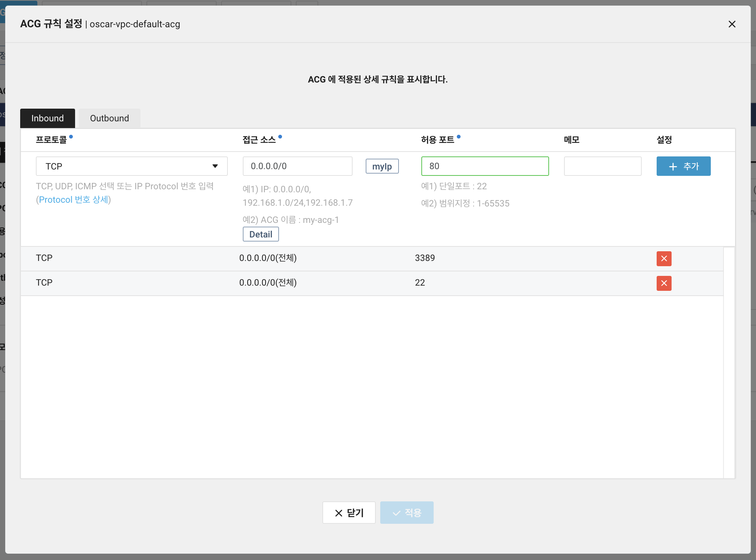Focus the allowed port field containing 80

click(x=484, y=166)
